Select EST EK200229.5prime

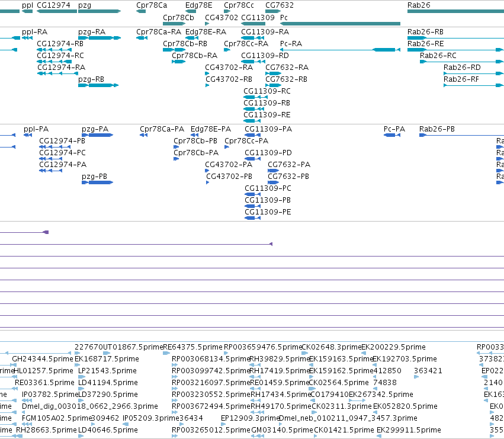coord(364,353)
